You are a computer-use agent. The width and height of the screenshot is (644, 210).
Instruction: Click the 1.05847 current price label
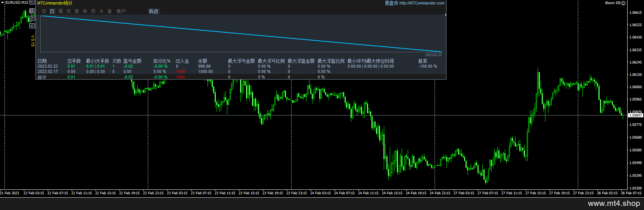(x=635, y=115)
